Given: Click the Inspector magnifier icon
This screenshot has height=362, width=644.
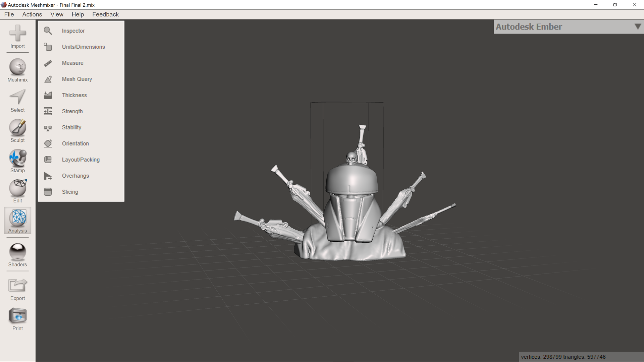Looking at the screenshot, I should coord(48,31).
